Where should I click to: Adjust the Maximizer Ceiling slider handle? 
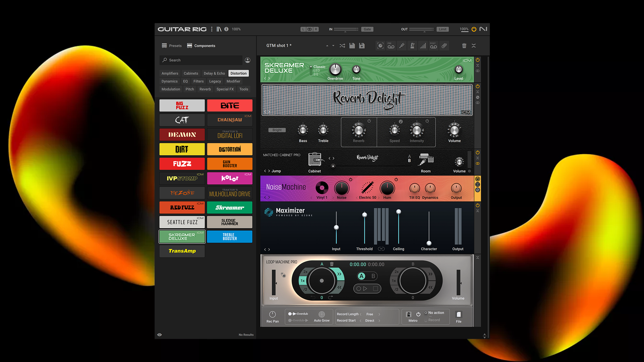(x=398, y=212)
